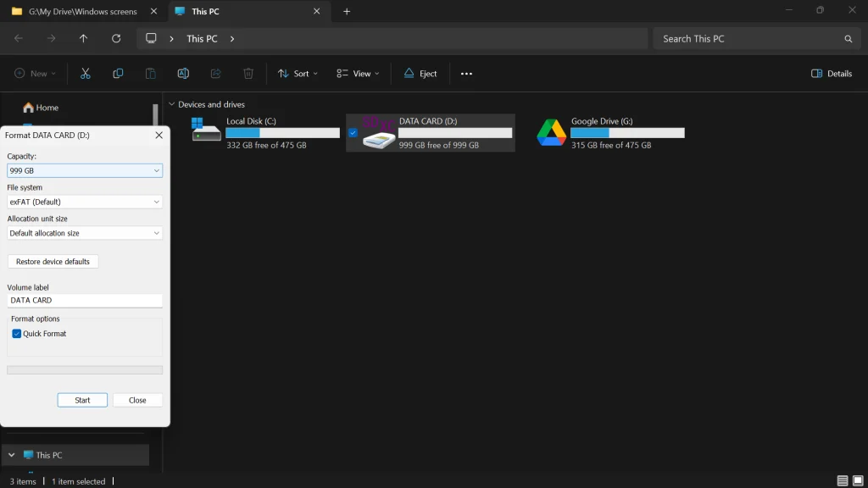Click the Search This PC box
This screenshot has height=488, width=868.
[755, 39]
